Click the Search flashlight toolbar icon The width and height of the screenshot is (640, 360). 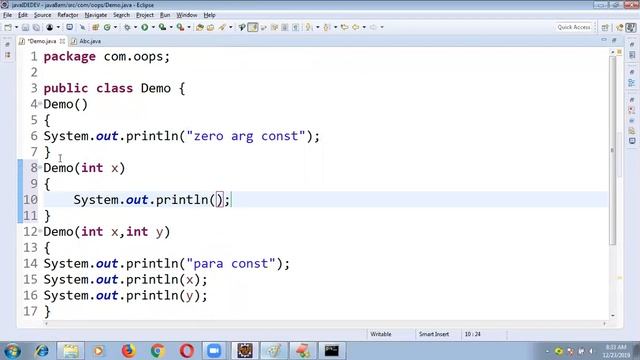pyautogui.click(x=222, y=27)
